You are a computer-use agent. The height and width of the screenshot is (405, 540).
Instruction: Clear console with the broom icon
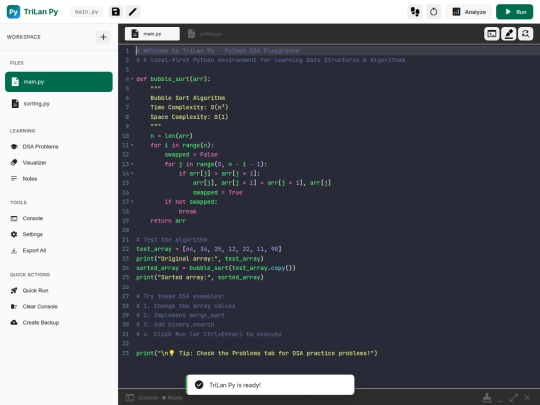487,398
